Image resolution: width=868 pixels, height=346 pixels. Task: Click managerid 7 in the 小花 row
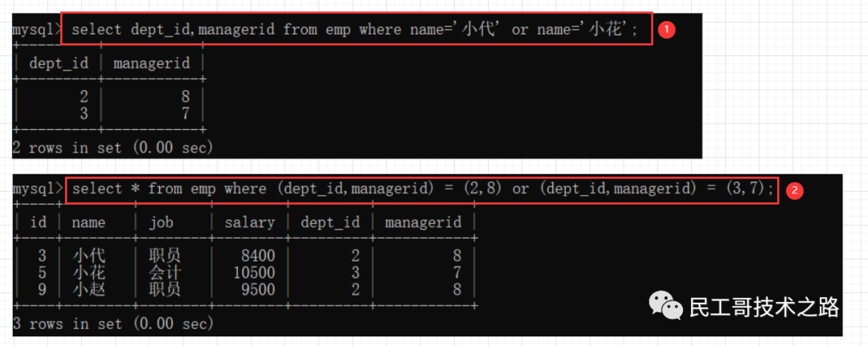457,272
